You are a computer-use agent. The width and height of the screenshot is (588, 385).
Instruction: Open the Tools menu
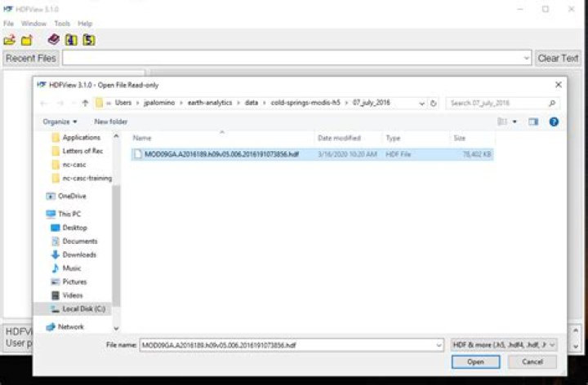tap(62, 24)
